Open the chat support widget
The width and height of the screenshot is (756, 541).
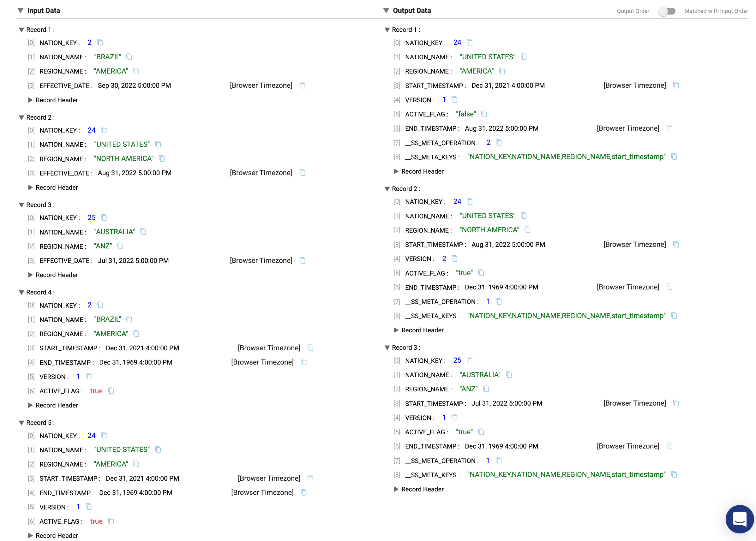pos(740,519)
